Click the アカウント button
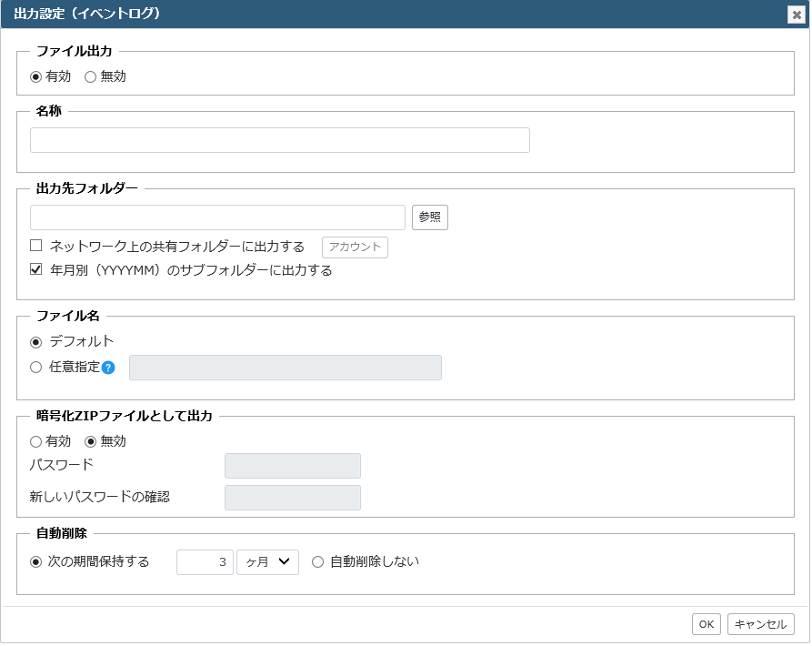The width and height of the screenshot is (812, 646). tap(355, 247)
